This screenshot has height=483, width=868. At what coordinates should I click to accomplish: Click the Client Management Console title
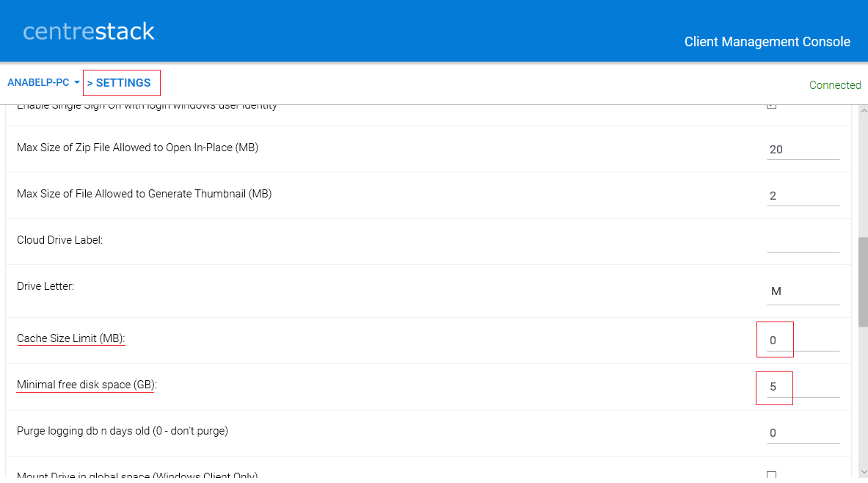(767, 42)
